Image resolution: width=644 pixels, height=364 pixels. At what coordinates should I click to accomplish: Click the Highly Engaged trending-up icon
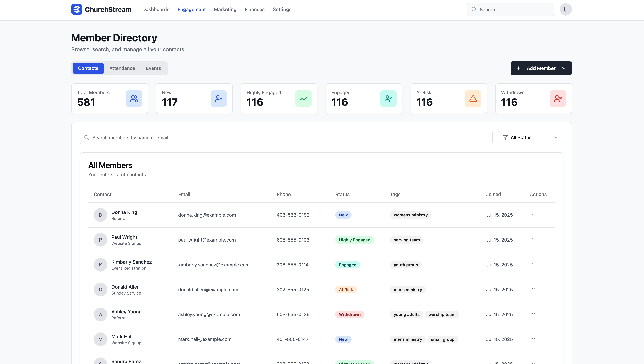(x=303, y=98)
